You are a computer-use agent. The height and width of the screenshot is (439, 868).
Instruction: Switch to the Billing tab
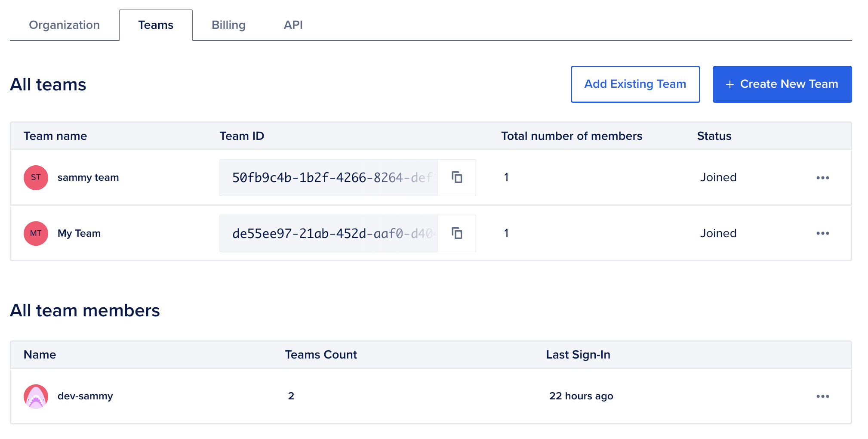point(228,25)
